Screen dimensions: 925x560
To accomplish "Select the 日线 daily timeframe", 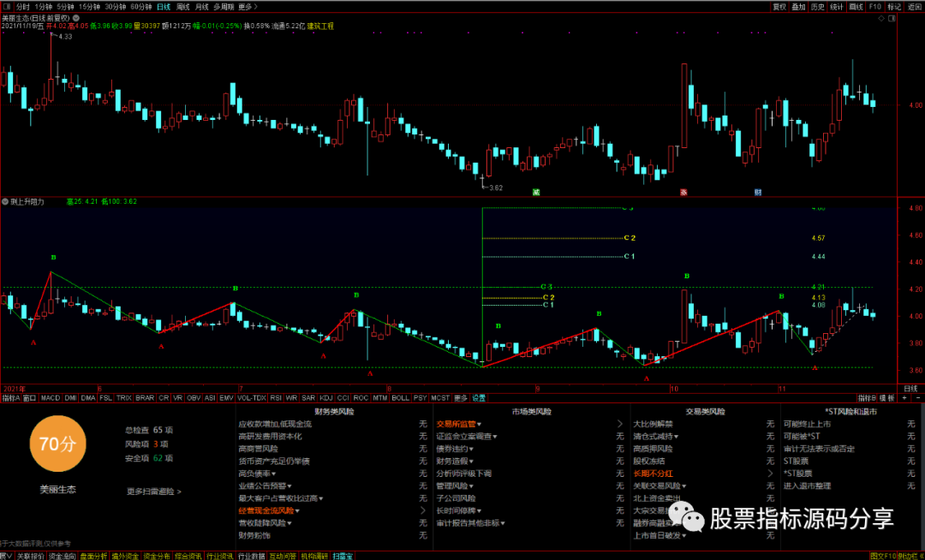I will [164, 7].
